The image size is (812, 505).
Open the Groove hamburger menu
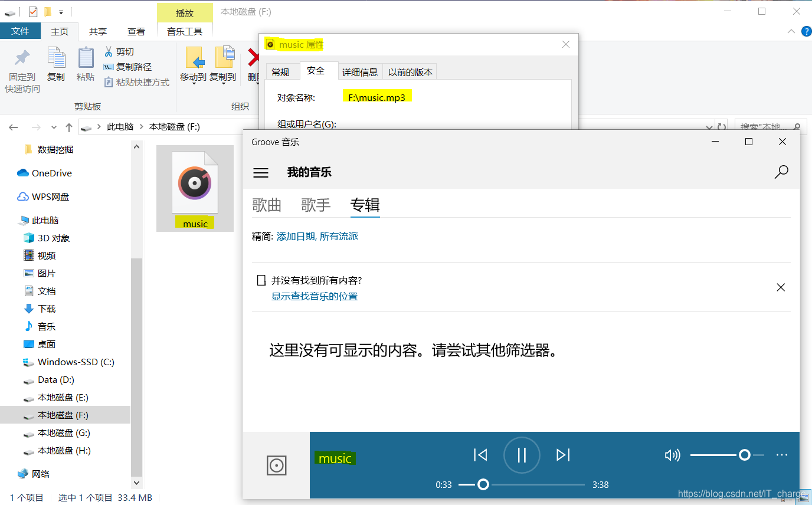coord(260,173)
